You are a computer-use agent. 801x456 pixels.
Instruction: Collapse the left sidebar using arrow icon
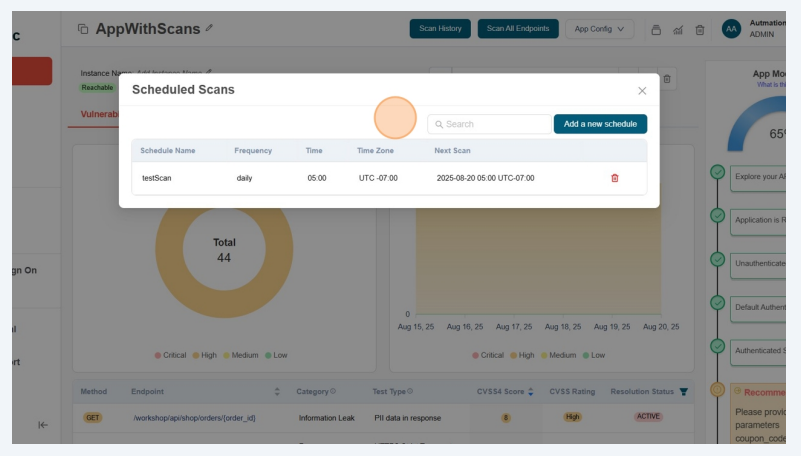(43, 425)
